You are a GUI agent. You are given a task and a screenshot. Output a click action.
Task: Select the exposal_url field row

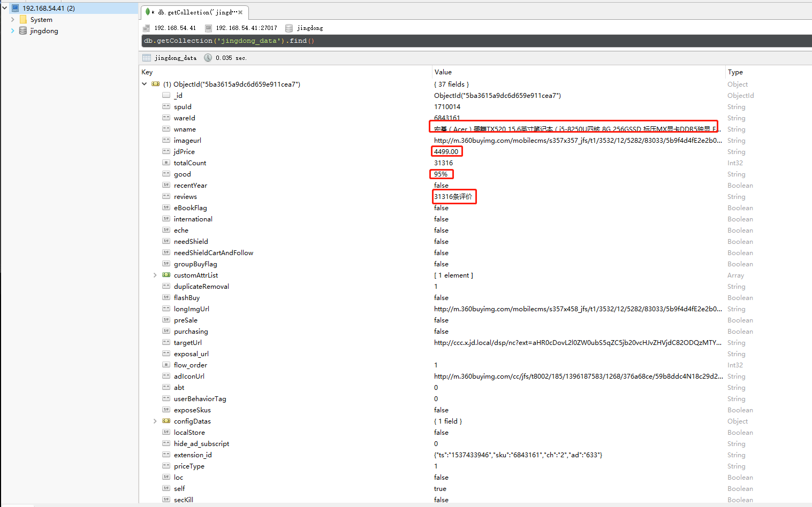coord(475,354)
